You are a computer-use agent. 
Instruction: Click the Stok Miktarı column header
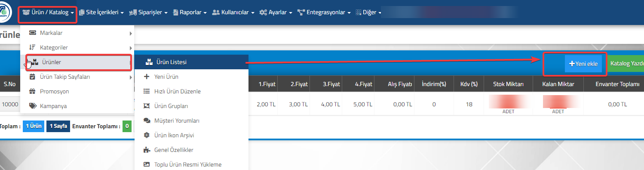(x=509, y=84)
